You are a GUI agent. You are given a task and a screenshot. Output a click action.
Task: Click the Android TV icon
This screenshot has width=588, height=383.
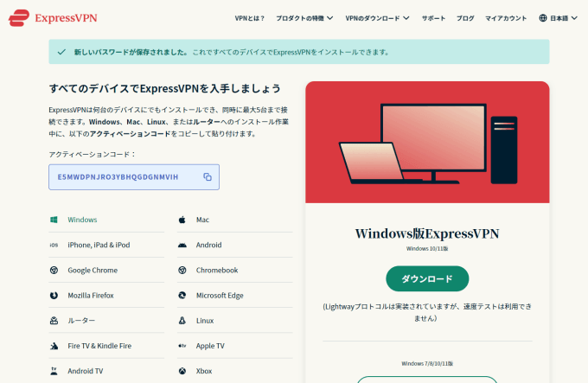coord(54,371)
